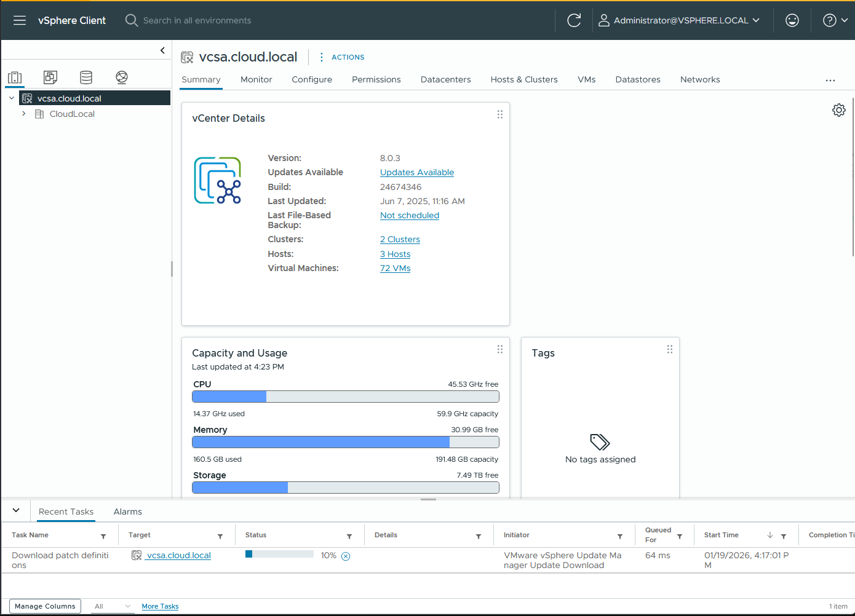Open the summary settings gear icon
The image size is (855, 616).
coord(838,110)
